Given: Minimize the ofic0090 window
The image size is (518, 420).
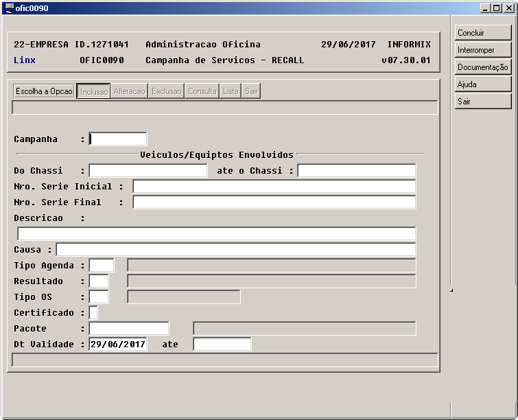Looking at the screenshot, I should click(485, 8).
